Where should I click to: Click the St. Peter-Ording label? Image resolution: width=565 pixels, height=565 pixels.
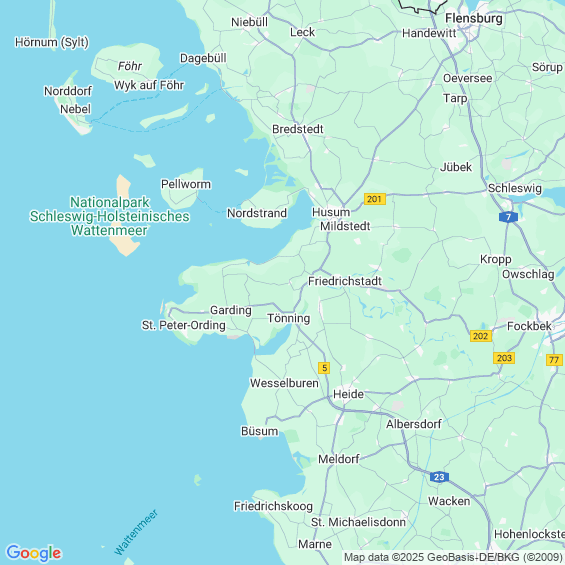point(183,325)
